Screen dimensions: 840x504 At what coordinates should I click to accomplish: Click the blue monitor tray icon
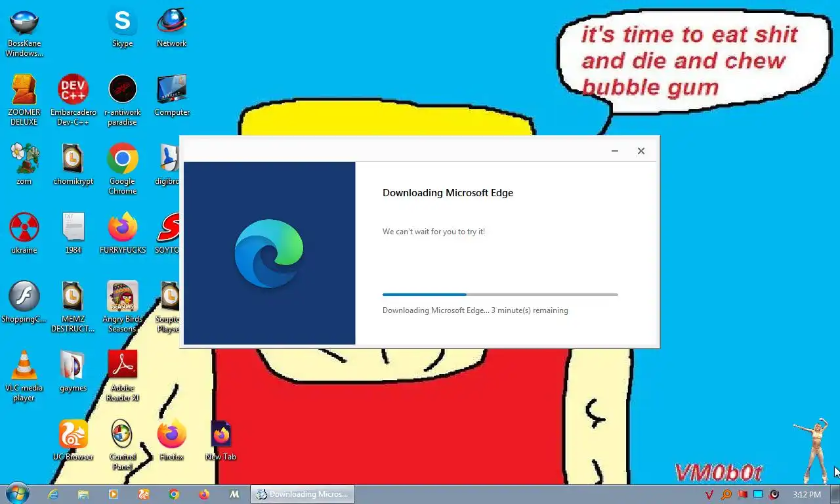click(758, 494)
